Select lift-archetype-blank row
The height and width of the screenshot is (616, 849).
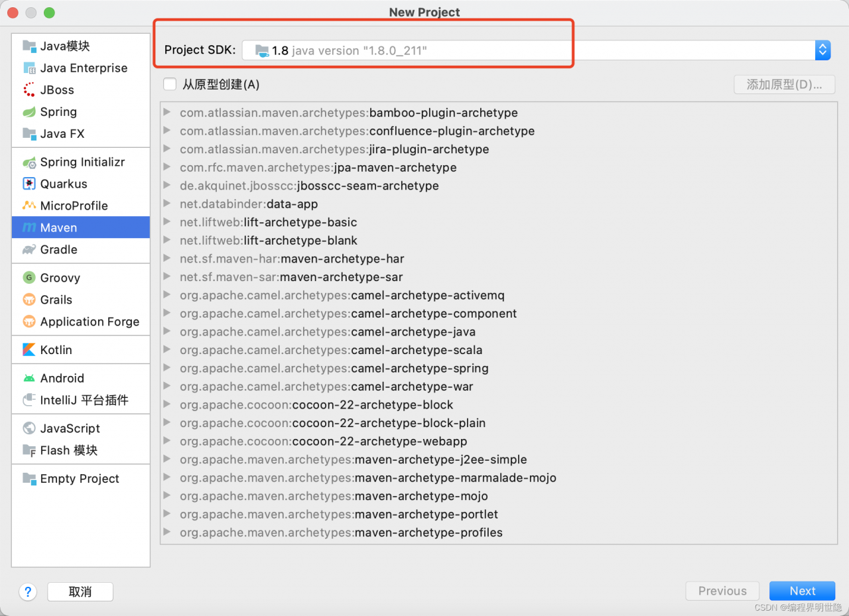(499, 241)
